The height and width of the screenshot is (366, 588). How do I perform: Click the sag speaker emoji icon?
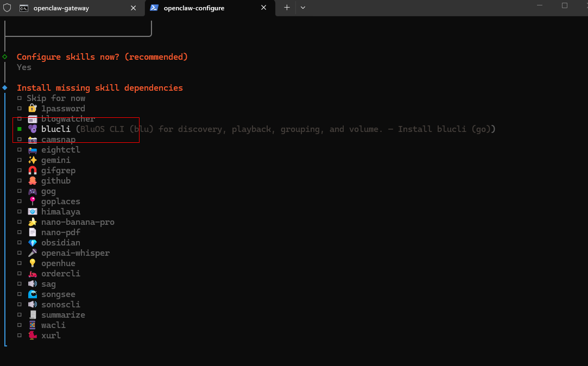click(33, 284)
